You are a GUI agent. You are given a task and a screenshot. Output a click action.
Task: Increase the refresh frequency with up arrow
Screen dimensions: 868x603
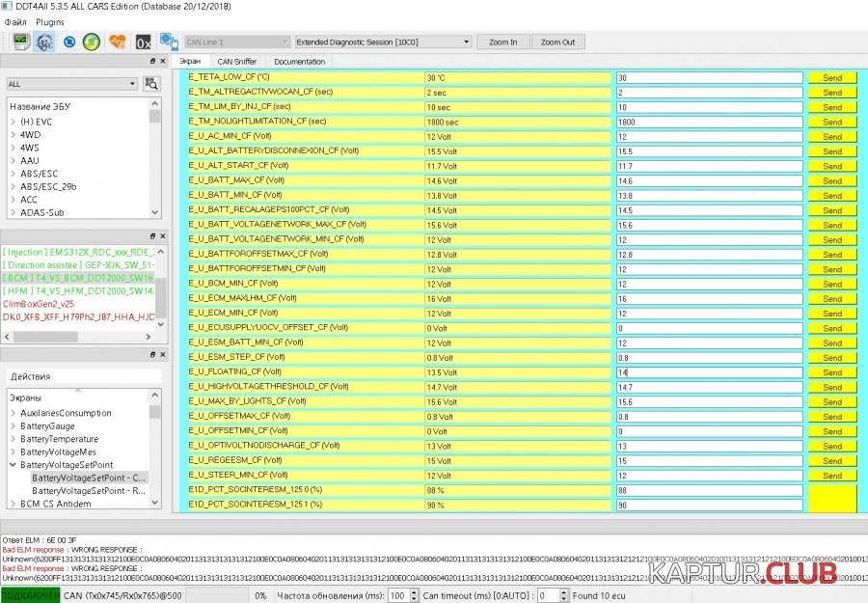pyautogui.click(x=415, y=592)
